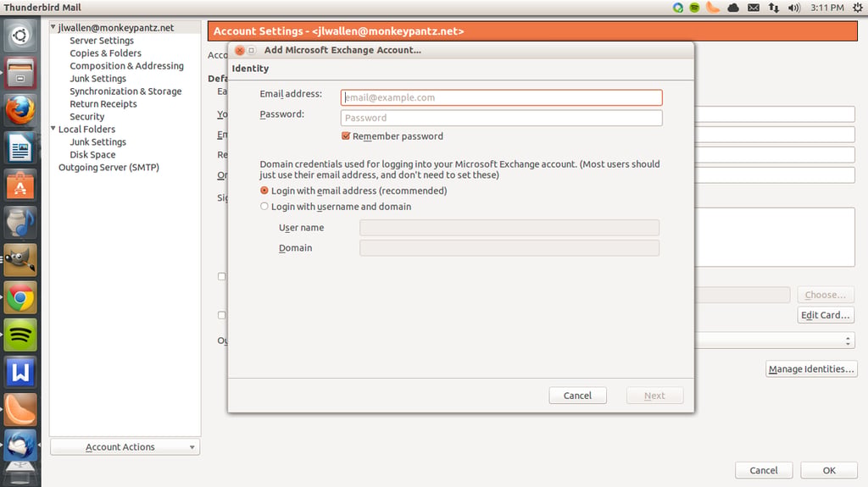Click the cloud indicator in top panel
The image size is (868, 487).
733,8
